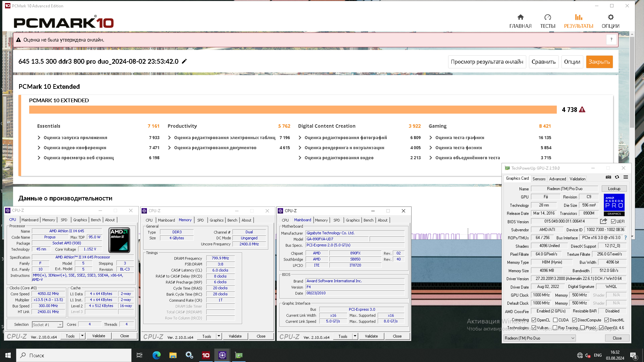Select the SPD tab in the CPU-Z Memory window
This screenshot has height=362, width=644.
201,220
